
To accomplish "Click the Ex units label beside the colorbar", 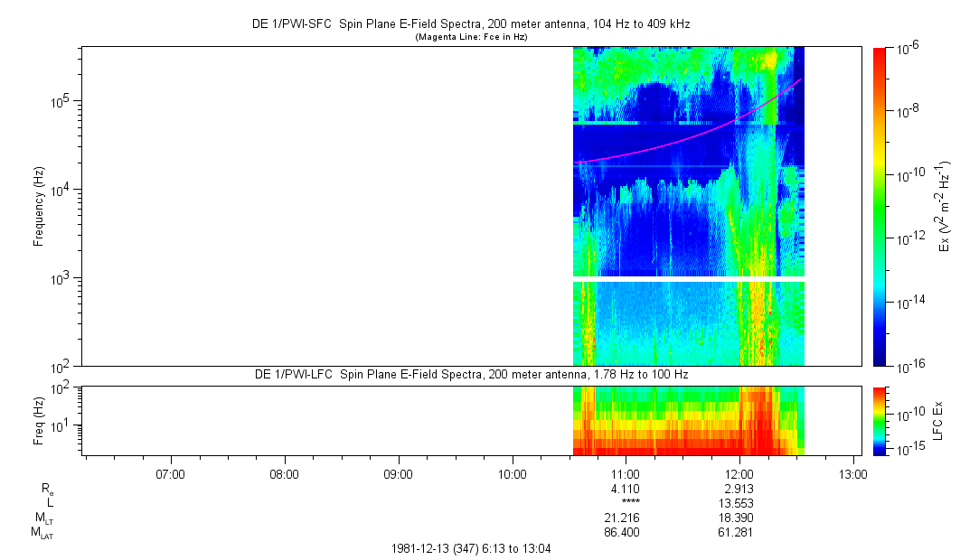I will pyautogui.click(x=945, y=206).
